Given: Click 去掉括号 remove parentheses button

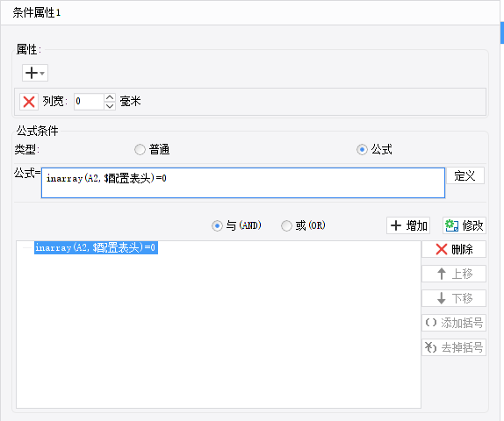Looking at the screenshot, I should tap(454, 347).
